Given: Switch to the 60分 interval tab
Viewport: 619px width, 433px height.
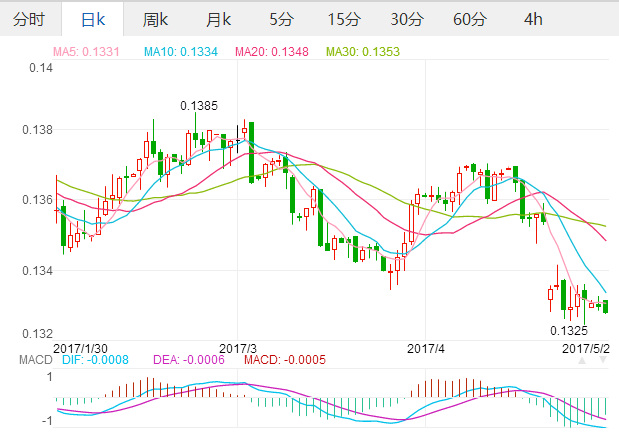Looking at the screenshot, I should (470, 19).
